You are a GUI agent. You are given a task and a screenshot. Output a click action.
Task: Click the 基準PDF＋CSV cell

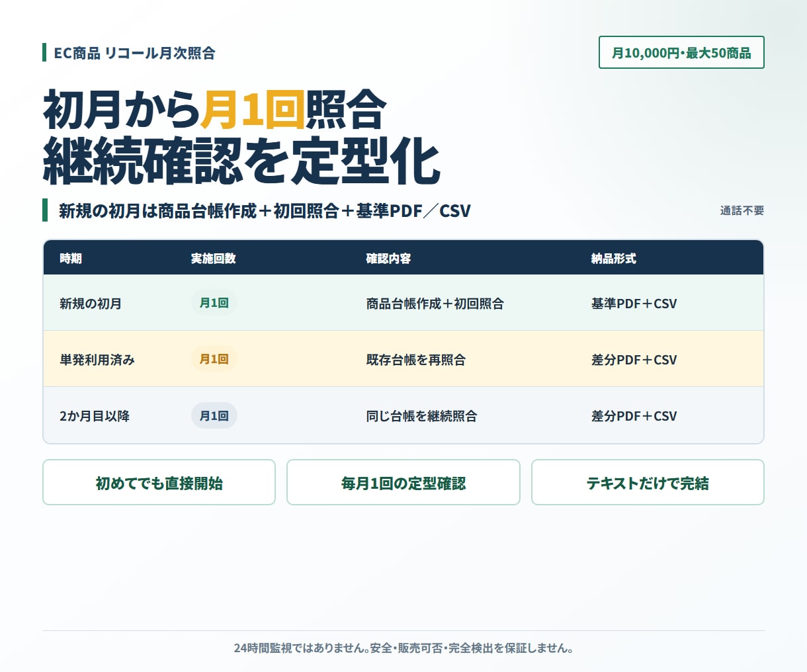click(x=634, y=304)
